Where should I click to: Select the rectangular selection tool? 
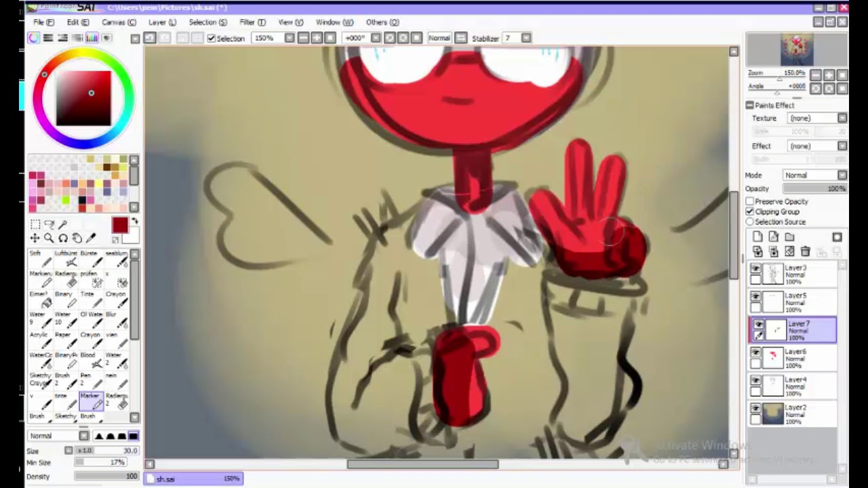pyautogui.click(x=35, y=224)
